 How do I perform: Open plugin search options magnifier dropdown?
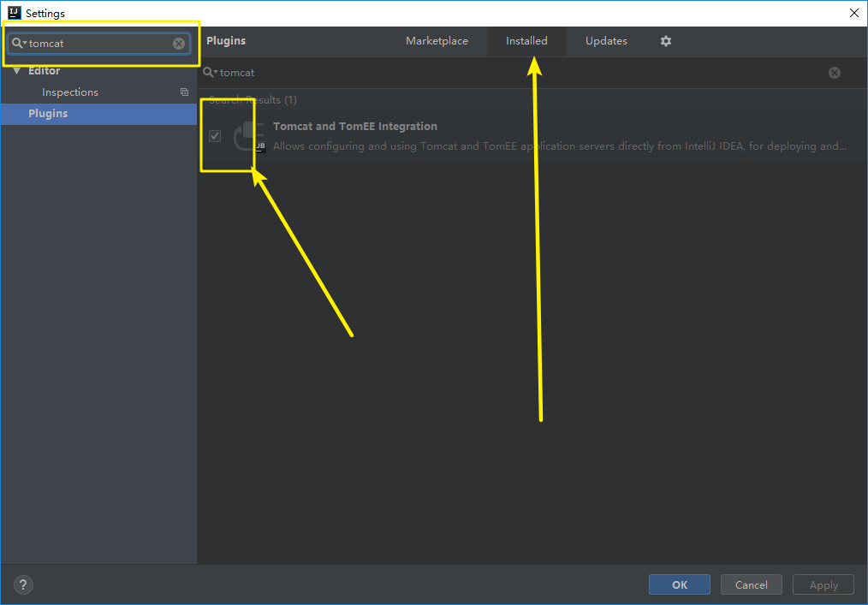pyautogui.click(x=210, y=73)
